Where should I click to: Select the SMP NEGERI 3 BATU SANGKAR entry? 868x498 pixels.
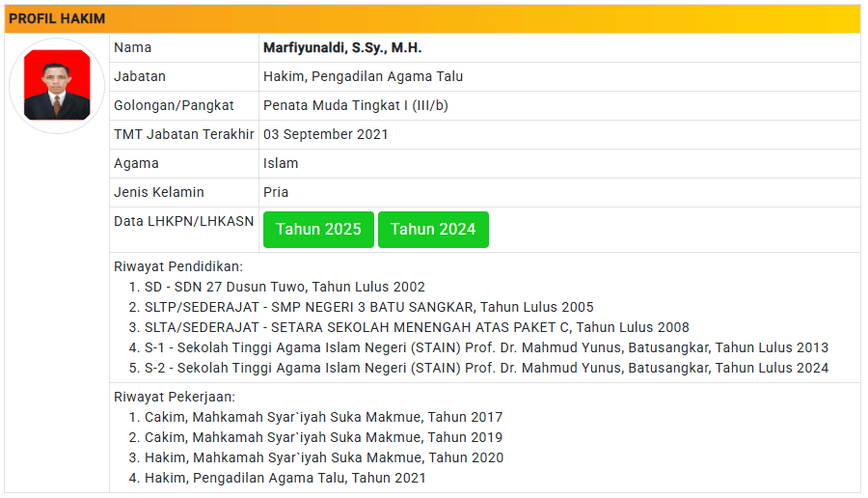368,307
